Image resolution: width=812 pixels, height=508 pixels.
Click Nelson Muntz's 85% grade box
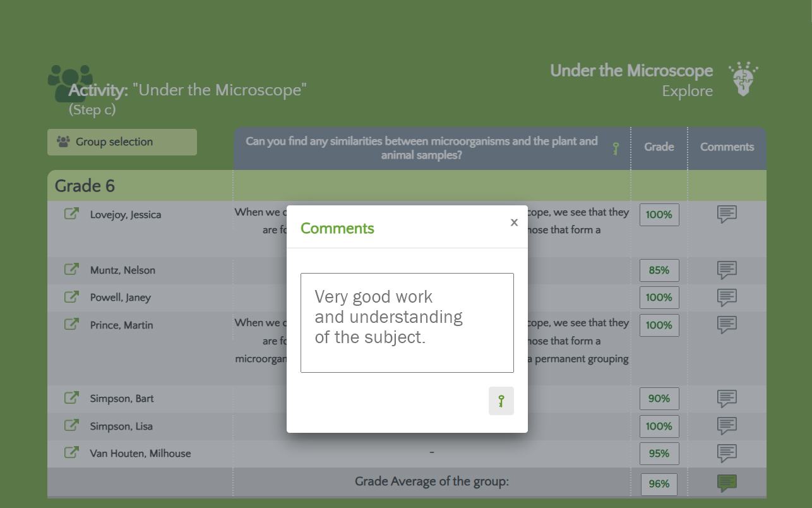tap(659, 270)
